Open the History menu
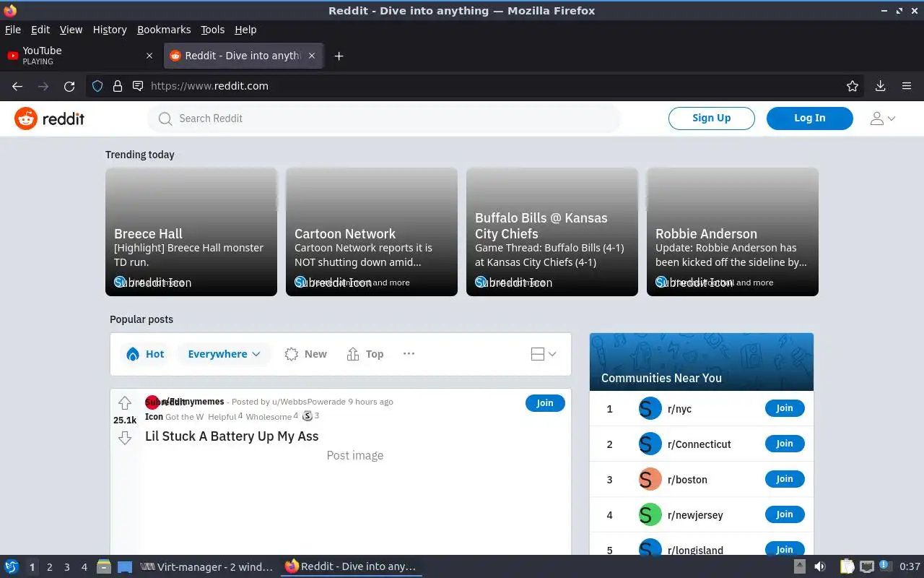The height and width of the screenshot is (578, 924). pyautogui.click(x=110, y=30)
